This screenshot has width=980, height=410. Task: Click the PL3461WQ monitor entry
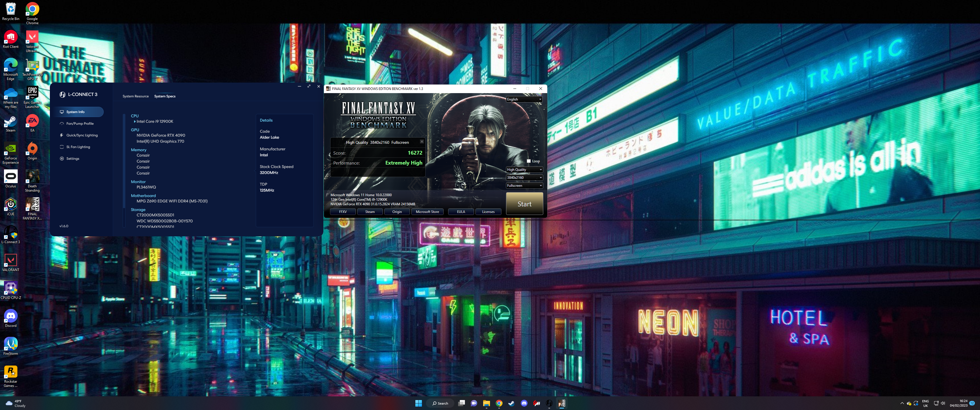click(x=146, y=187)
